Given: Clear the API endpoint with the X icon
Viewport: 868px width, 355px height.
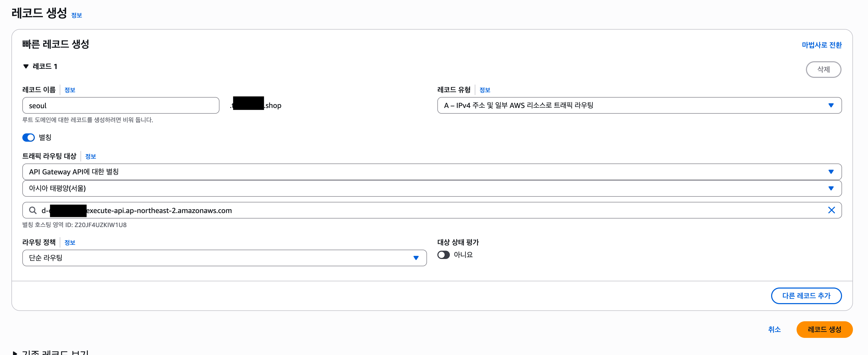Looking at the screenshot, I should pos(831,210).
